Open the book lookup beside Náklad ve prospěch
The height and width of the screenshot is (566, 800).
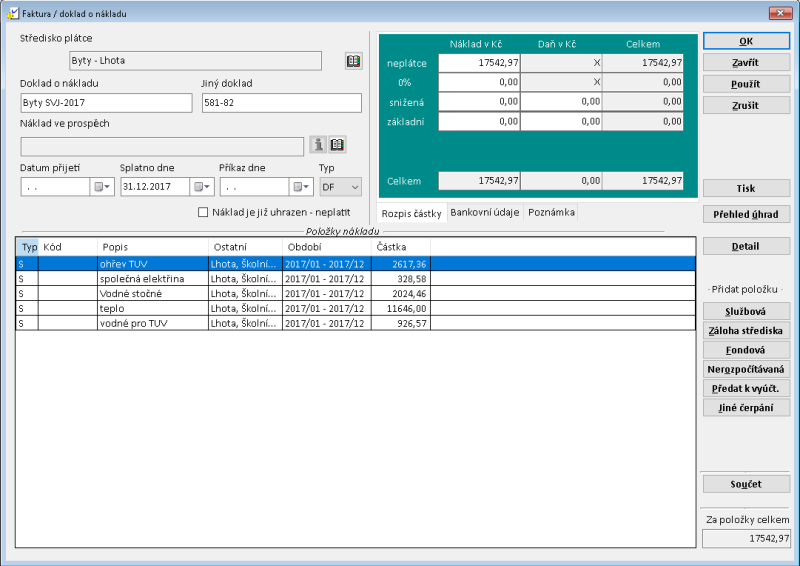(337, 145)
